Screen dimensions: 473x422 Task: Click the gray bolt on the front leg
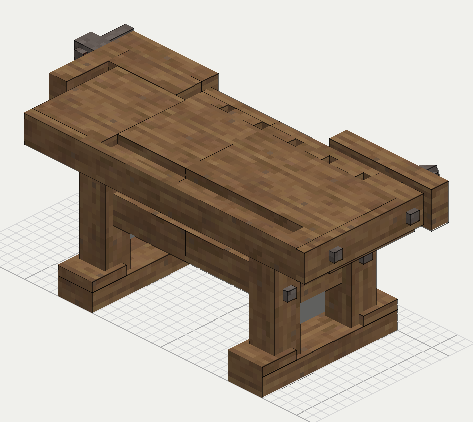(x=290, y=293)
